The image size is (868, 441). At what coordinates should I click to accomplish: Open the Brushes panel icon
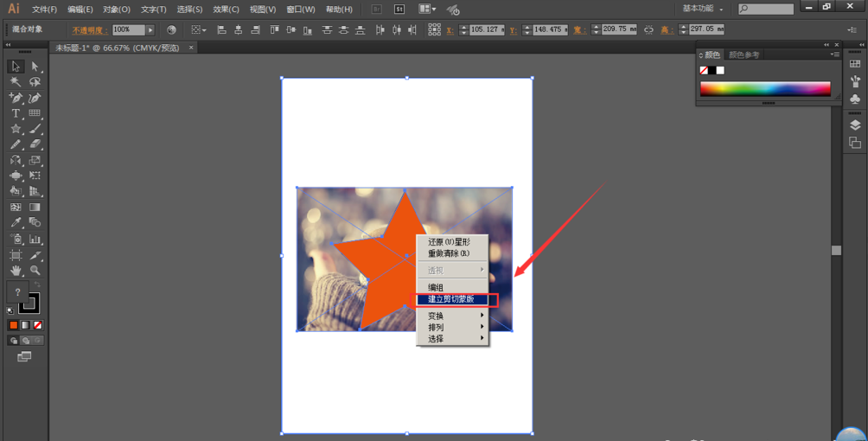(855, 81)
